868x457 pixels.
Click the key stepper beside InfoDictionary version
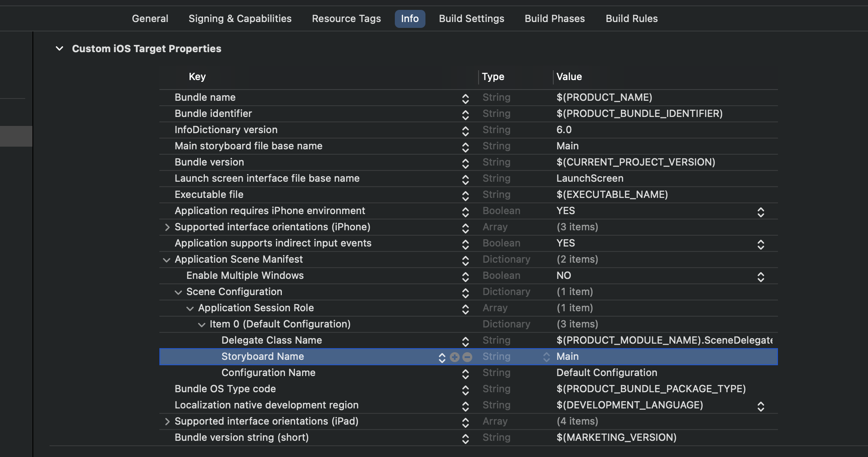pos(466,131)
